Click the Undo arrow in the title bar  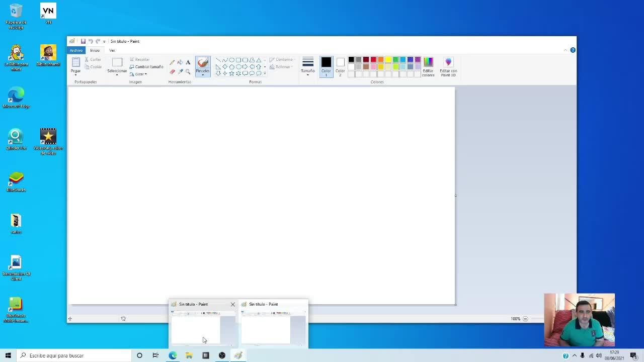91,41
